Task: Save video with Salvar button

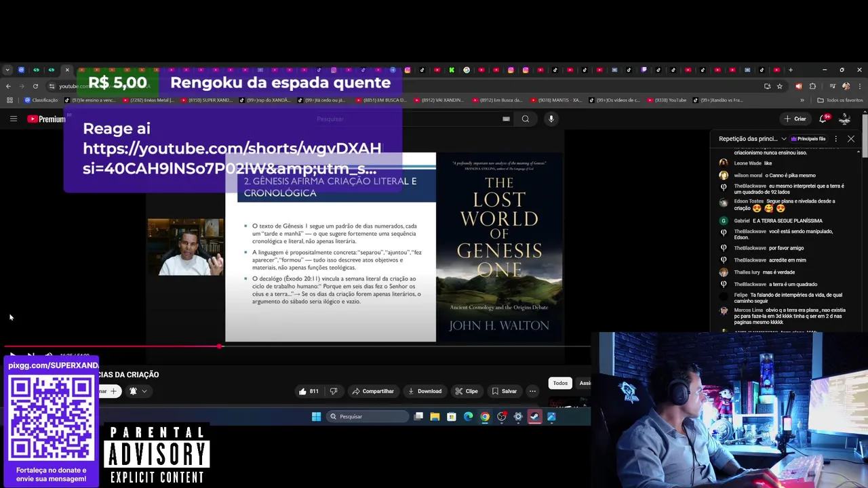Action: 505,391
